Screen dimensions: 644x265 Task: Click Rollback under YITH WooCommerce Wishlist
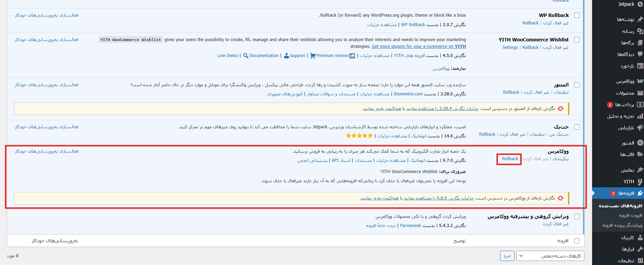coord(530,48)
